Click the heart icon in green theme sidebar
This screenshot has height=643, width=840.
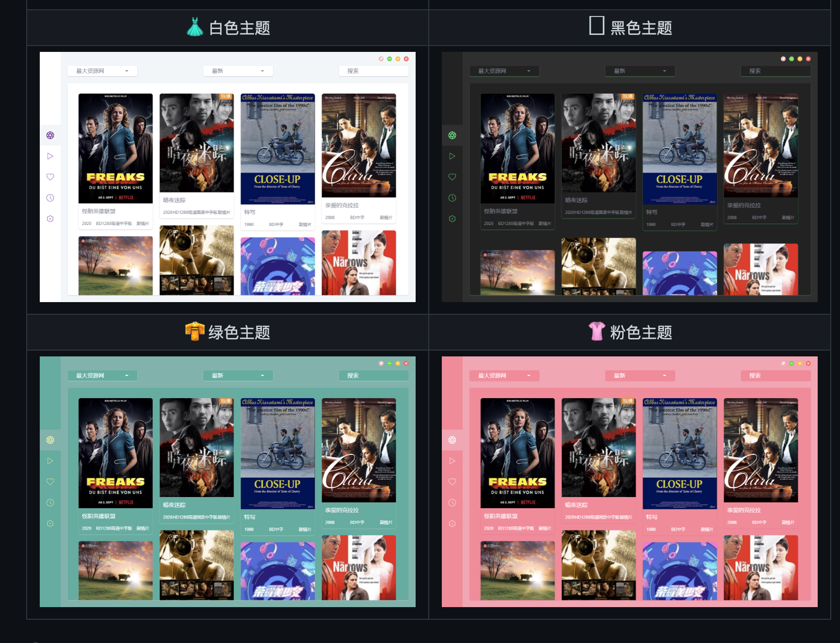[x=50, y=482]
